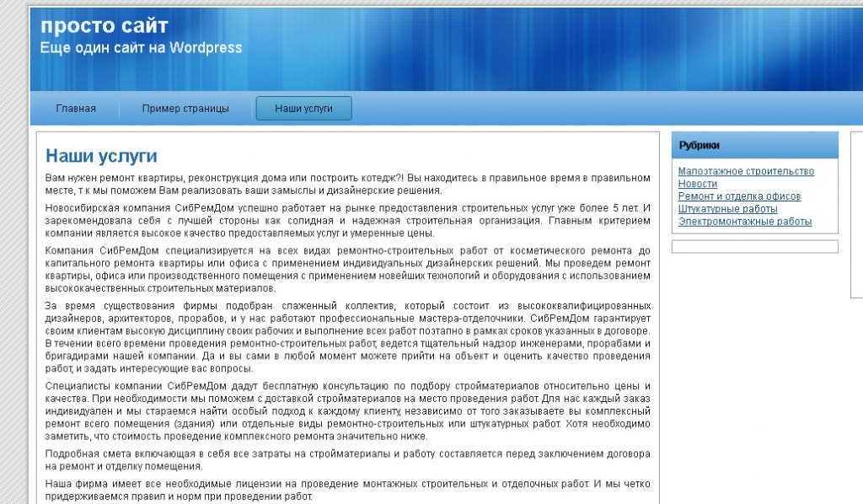
Task: Click paragraph starting Специалисты компании СибРемДом
Action: tap(348, 411)
